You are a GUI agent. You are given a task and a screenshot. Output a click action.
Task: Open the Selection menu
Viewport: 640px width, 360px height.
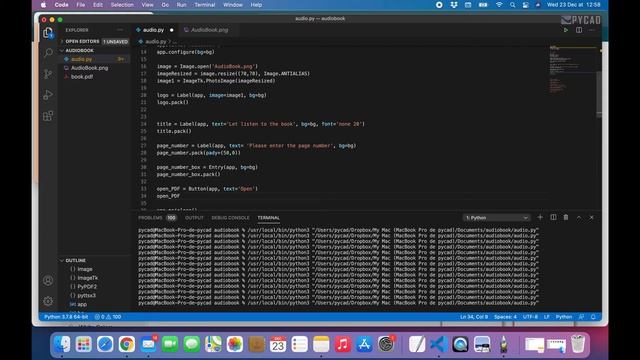click(x=122, y=5)
